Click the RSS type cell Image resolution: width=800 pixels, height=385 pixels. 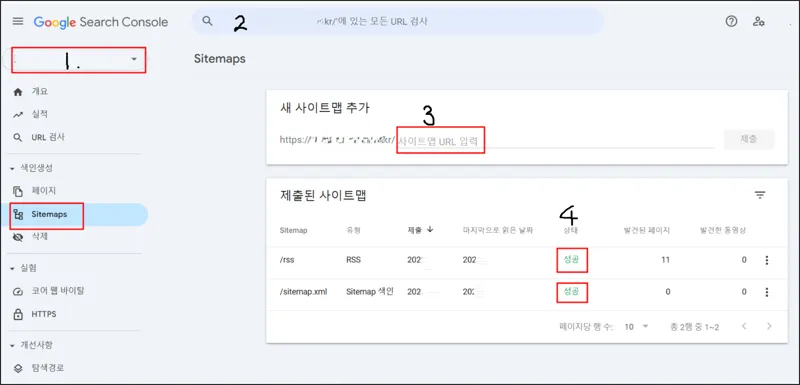353,260
